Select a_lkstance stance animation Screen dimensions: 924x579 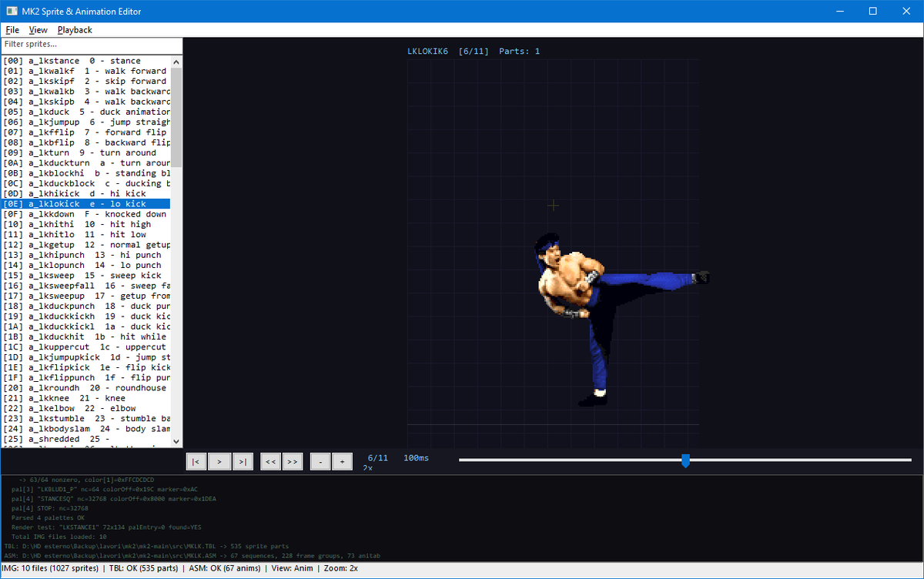[x=86, y=61]
